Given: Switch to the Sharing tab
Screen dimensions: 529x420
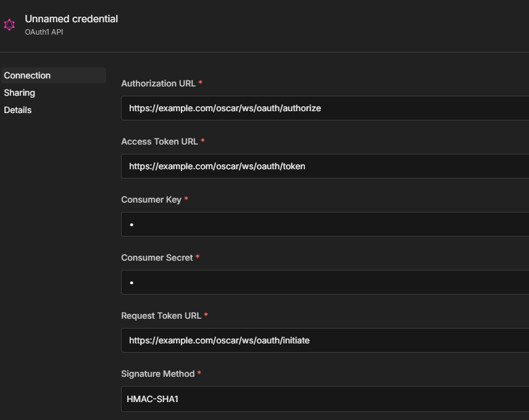Looking at the screenshot, I should tap(20, 93).
